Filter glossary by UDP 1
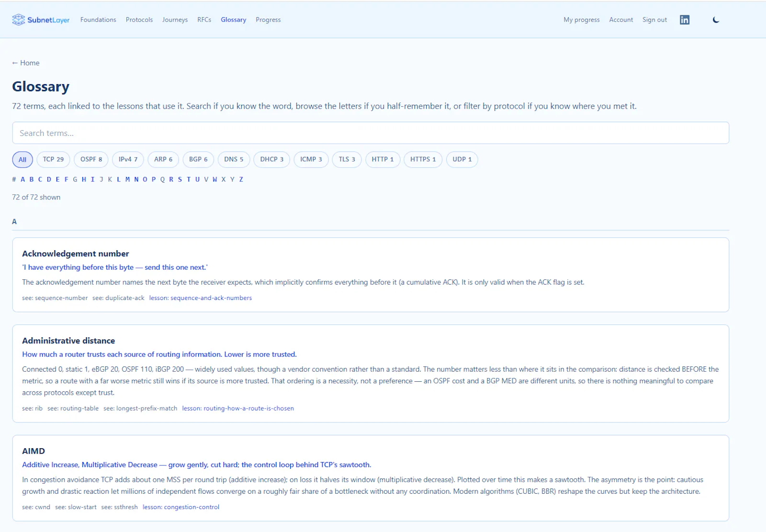The width and height of the screenshot is (766, 532). coord(462,159)
